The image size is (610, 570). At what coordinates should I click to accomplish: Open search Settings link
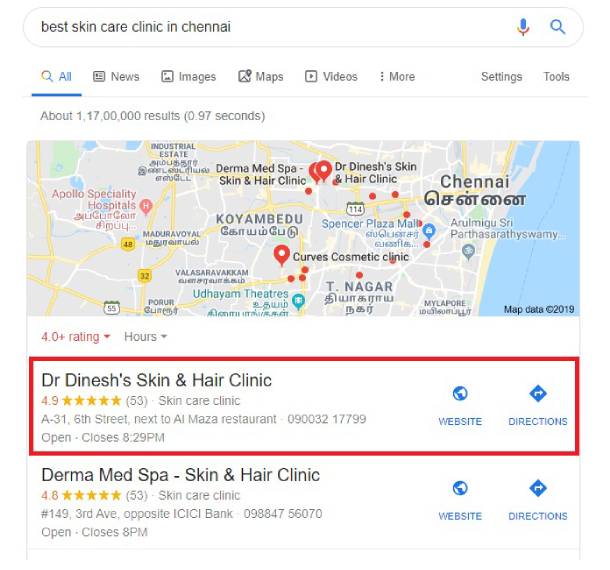click(501, 77)
